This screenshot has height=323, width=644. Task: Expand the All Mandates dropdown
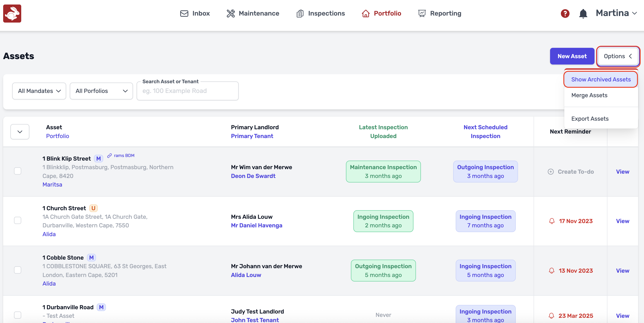coord(39,91)
